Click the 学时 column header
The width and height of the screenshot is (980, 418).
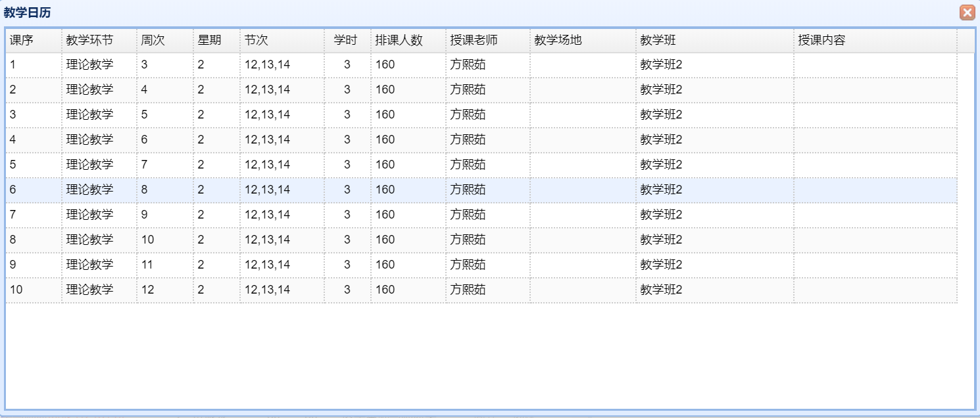[x=348, y=40]
